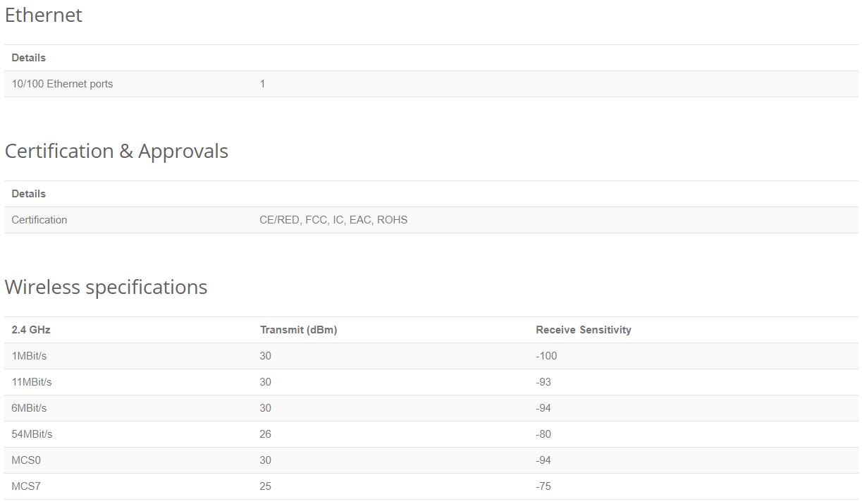Click the receive sensitivity value -80

[x=543, y=434]
